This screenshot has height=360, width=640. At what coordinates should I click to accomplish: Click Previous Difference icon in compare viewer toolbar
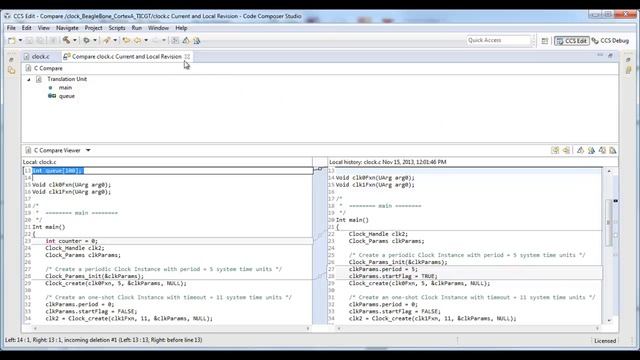591,151
